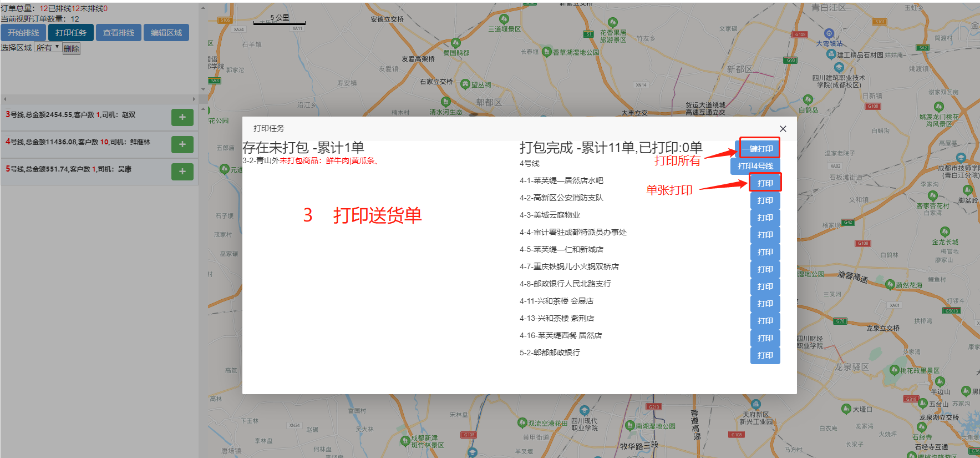Click plus icon on route 5 row

coord(182,172)
